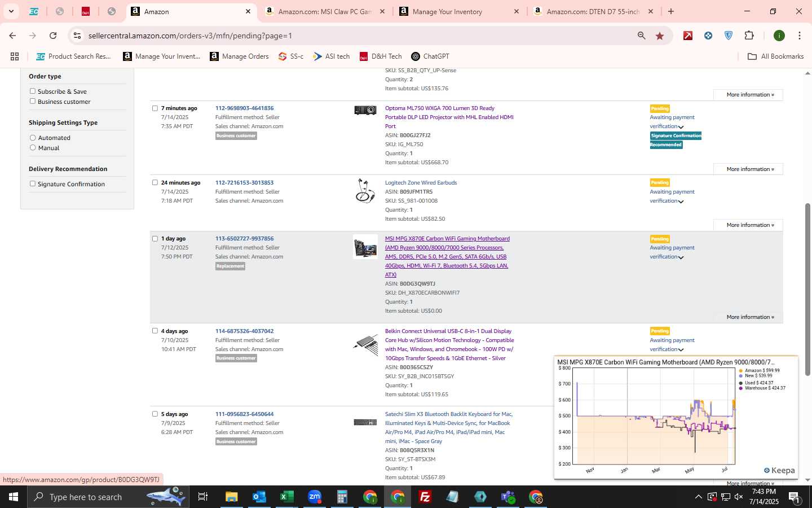The width and height of the screenshot is (812, 508).
Task: Open Calculator from the taskbar
Action: (342, 497)
